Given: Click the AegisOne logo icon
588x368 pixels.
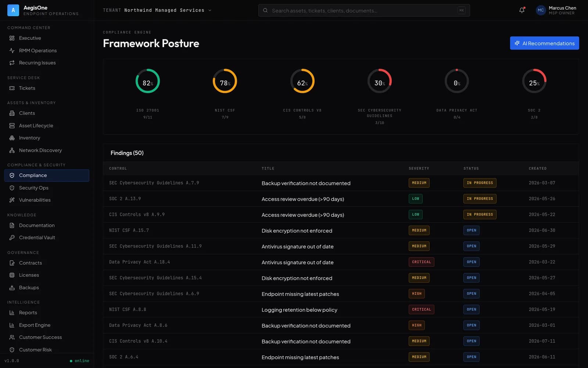Looking at the screenshot, I should (13, 10).
